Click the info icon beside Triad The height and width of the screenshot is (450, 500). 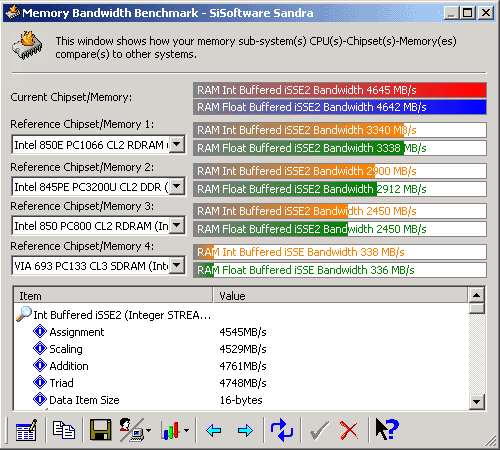point(40,382)
